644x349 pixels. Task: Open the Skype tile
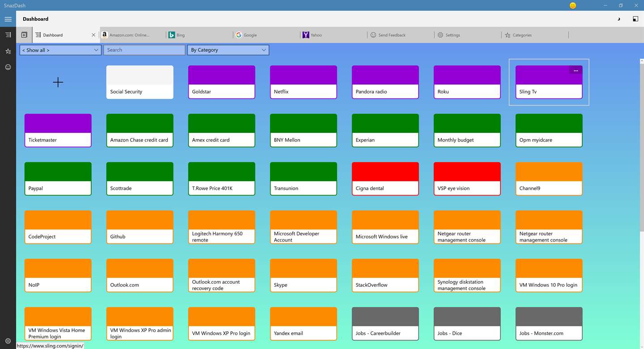pos(304,276)
